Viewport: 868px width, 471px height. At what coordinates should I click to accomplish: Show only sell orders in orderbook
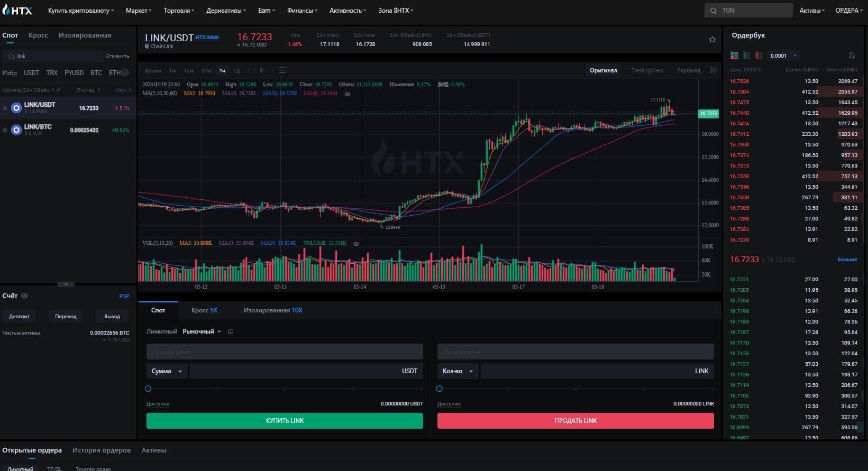point(759,56)
